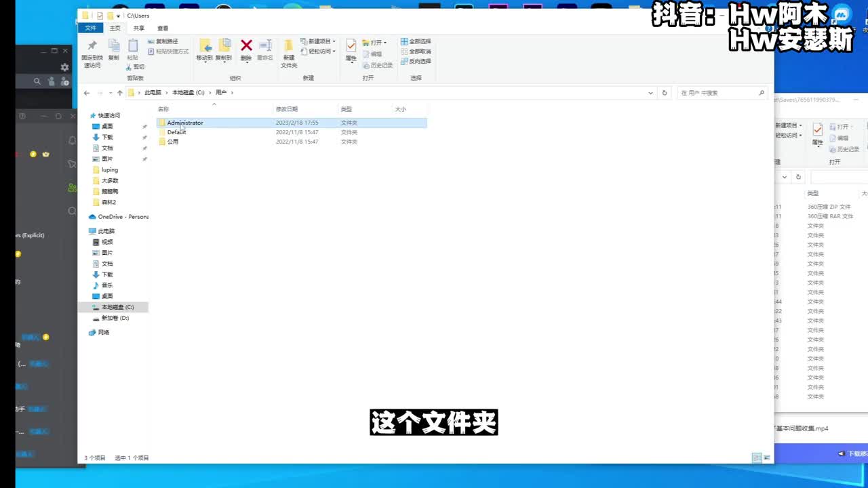Click 本地磁盘 (C:) in the address breadcrumb

click(188, 92)
